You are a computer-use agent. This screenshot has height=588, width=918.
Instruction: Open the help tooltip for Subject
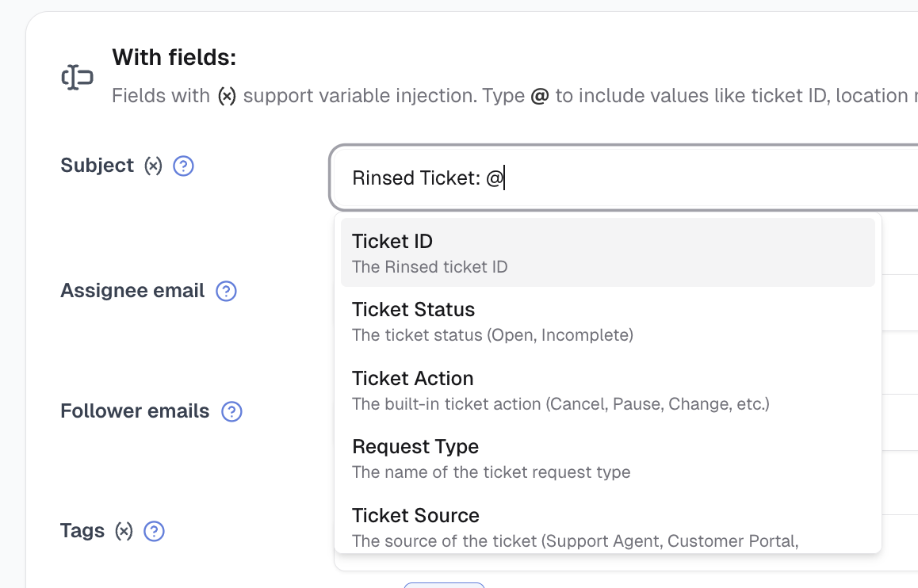coord(183,166)
